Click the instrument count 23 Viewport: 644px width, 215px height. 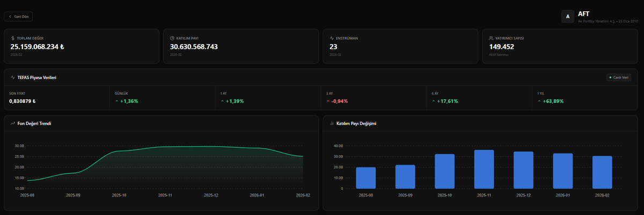point(333,47)
